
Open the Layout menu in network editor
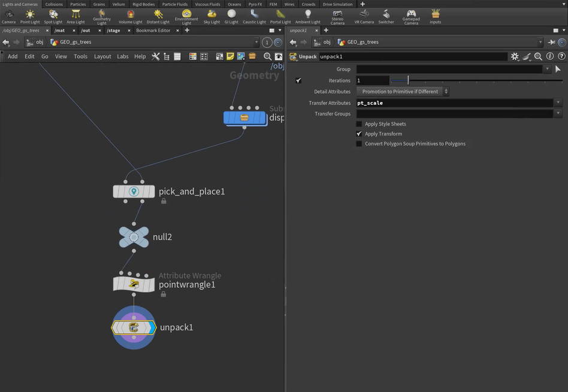pyautogui.click(x=102, y=56)
